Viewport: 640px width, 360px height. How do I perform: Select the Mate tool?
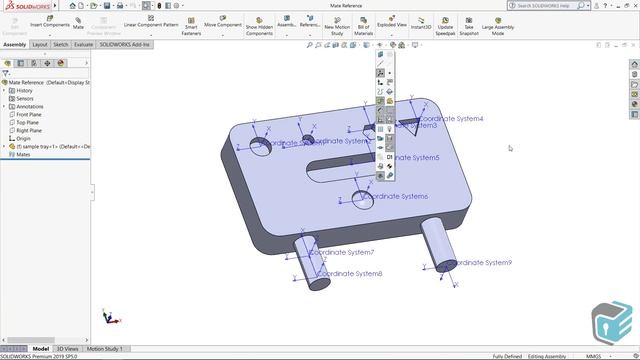click(x=78, y=23)
